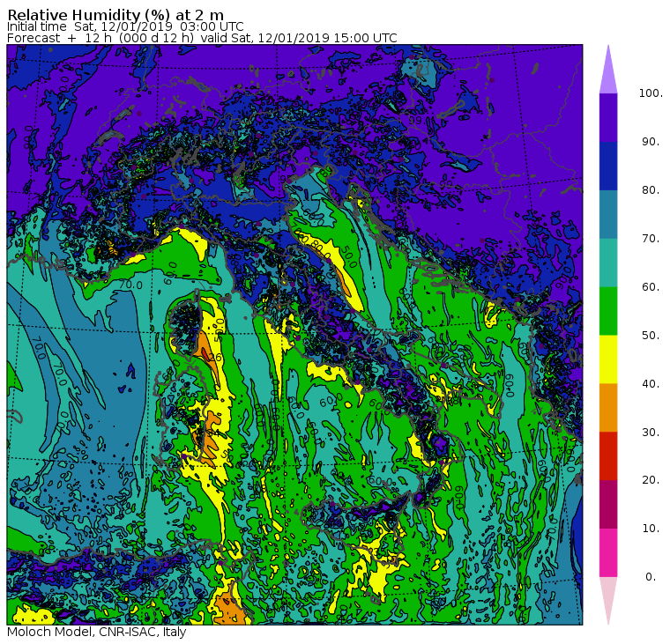Click the 'Initial time Sat, 12/01/2019 03:00 UTC' line
The width and height of the screenshot is (670, 644).
coord(125,27)
